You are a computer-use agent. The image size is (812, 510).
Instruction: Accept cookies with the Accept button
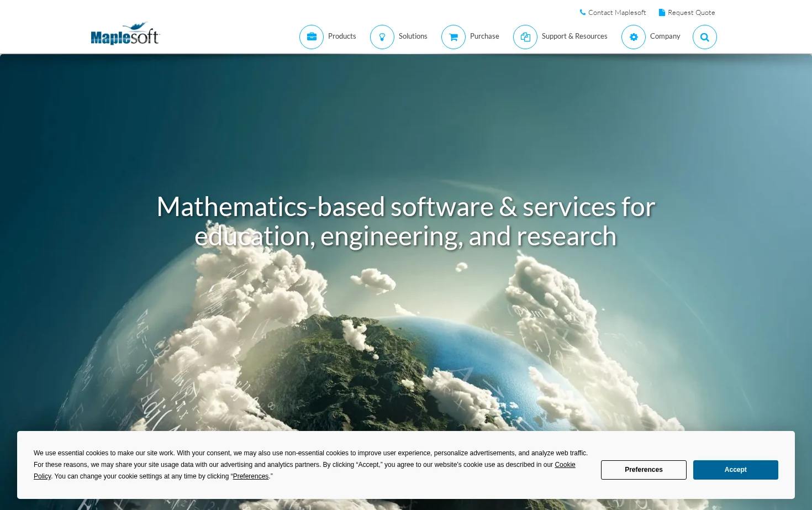(736, 470)
